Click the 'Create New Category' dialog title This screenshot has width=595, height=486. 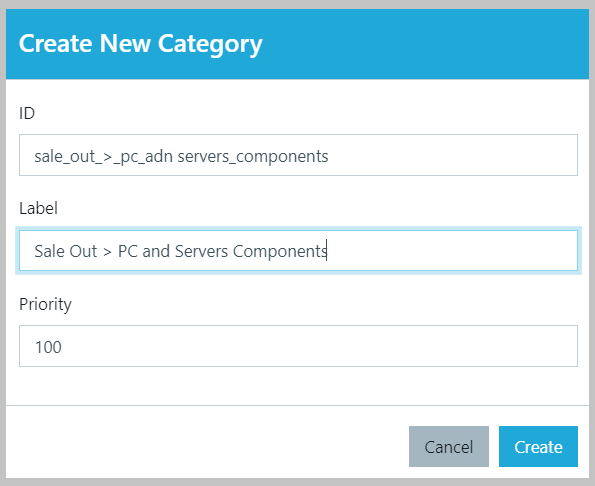tap(140, 44)
